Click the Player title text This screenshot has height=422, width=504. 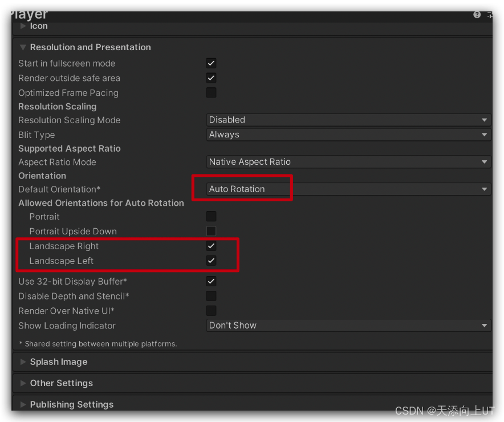[30, 14]
